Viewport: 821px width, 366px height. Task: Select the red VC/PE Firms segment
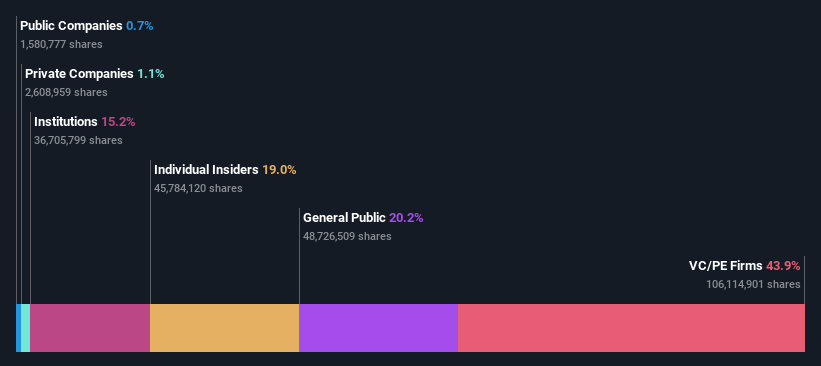pyautogui.click(x=631, y=328)
